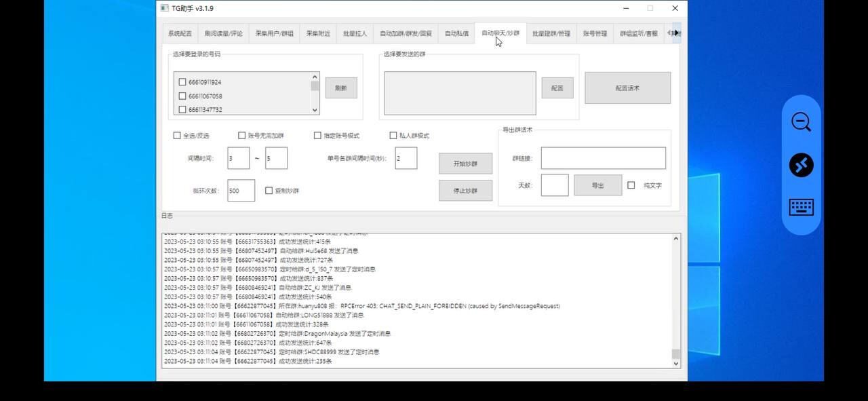Select account 66610911924 in the number list
The width and height of the screenshot is (868, 401).
point(182,81)
